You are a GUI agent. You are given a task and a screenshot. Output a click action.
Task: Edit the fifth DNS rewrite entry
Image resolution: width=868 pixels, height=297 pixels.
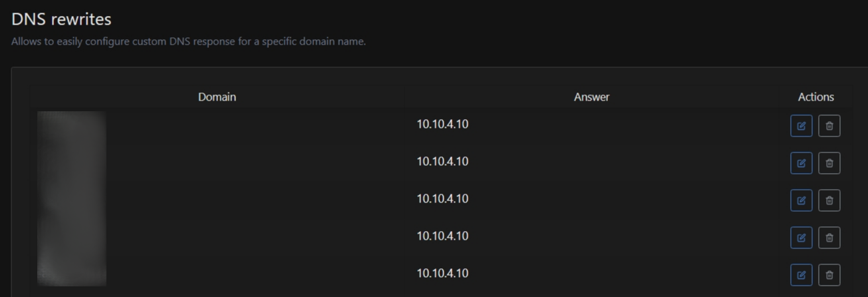(801, 275)
